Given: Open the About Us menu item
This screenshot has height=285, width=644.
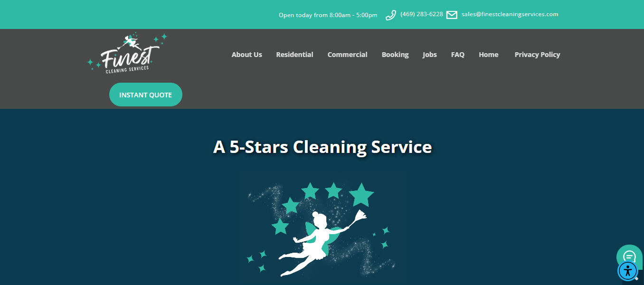Looking at the screenshot, I should click(246, 55).
